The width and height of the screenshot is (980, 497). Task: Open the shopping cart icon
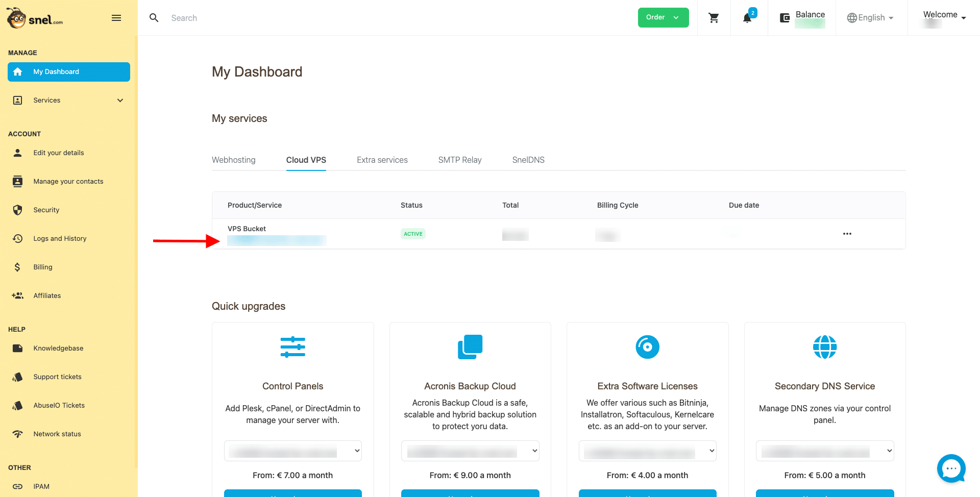tap(714, 18)
